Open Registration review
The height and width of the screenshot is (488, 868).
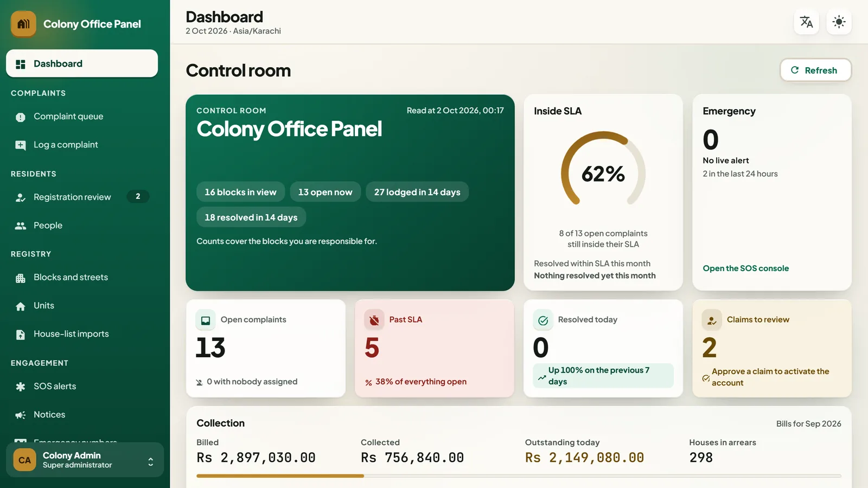click(x=82, y=197)
